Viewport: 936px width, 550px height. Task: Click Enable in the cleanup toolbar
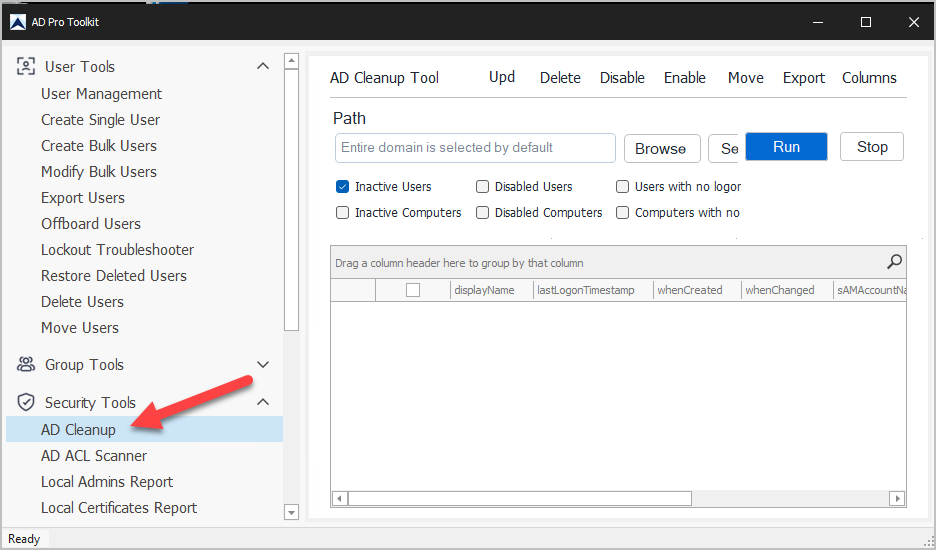[685, 78]
